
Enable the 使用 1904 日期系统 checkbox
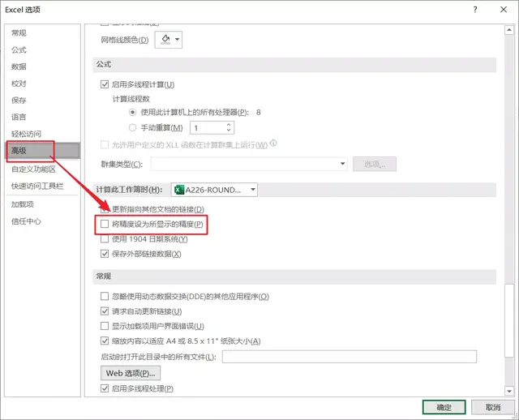pos(105,239)
